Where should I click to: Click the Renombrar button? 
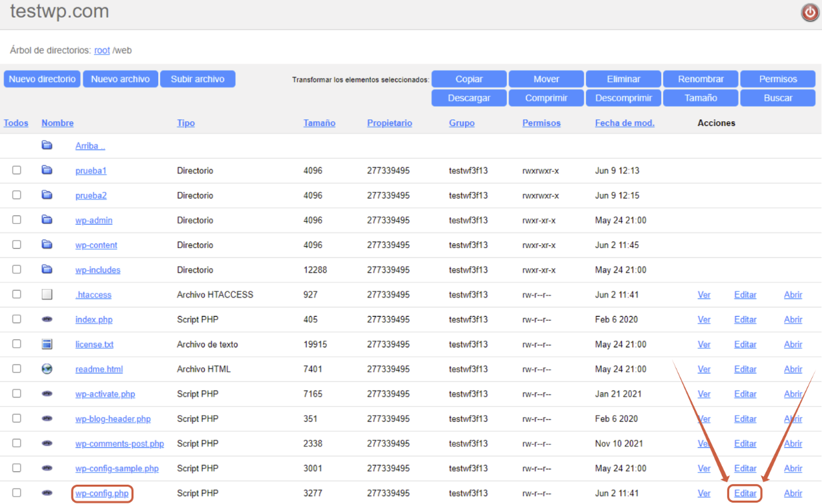coord(701,79)
